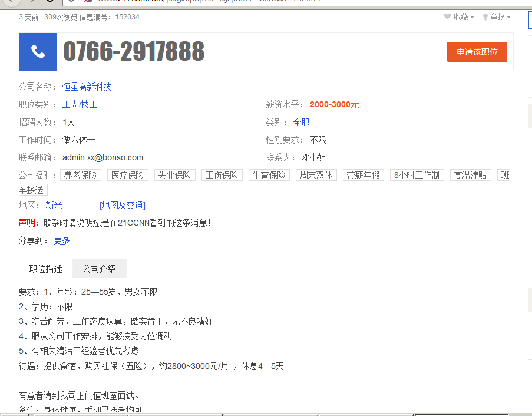The height and width of the screenshot is (416, 532).
Task: Expand the 收藏 dropdown arrow
Action: point(472,17)
